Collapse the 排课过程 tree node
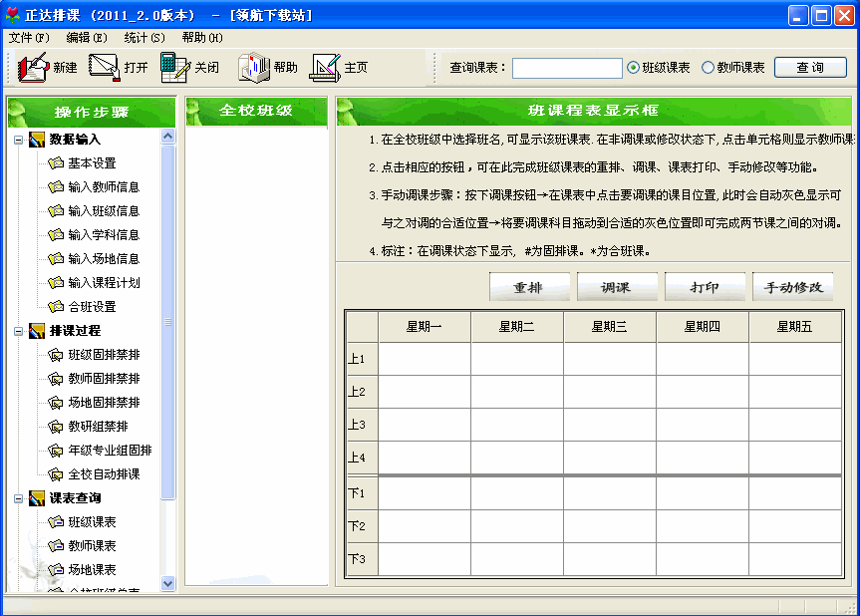 click(x=19, y=331)
